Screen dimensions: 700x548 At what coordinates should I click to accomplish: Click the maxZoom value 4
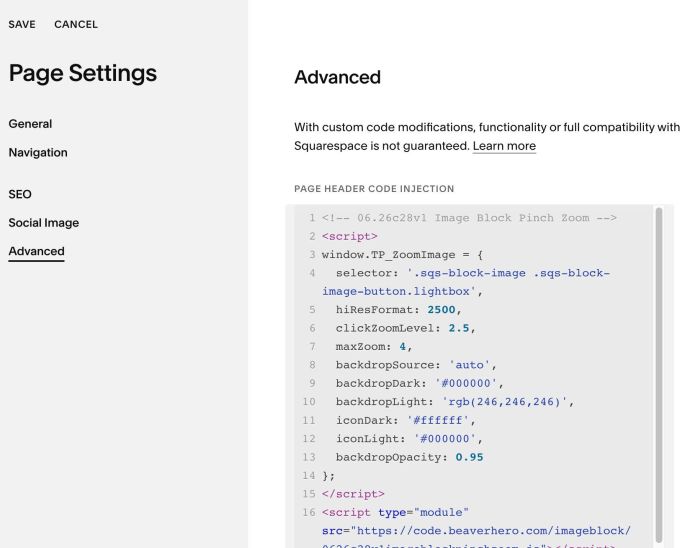403,346
